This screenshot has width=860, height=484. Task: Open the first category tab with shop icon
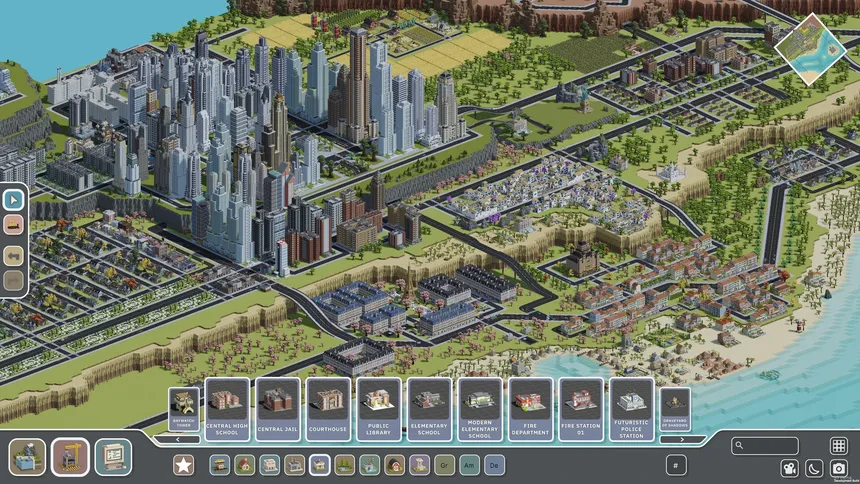tap(219, 465)
